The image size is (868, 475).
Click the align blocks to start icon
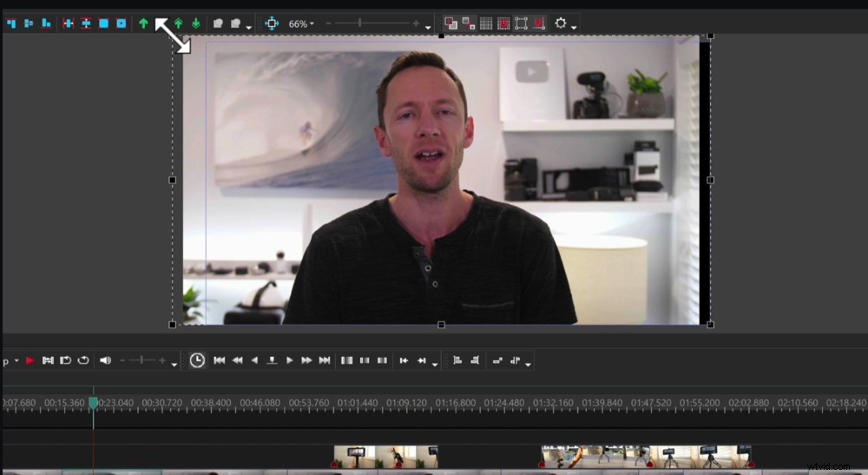click(x=457, y=360)
